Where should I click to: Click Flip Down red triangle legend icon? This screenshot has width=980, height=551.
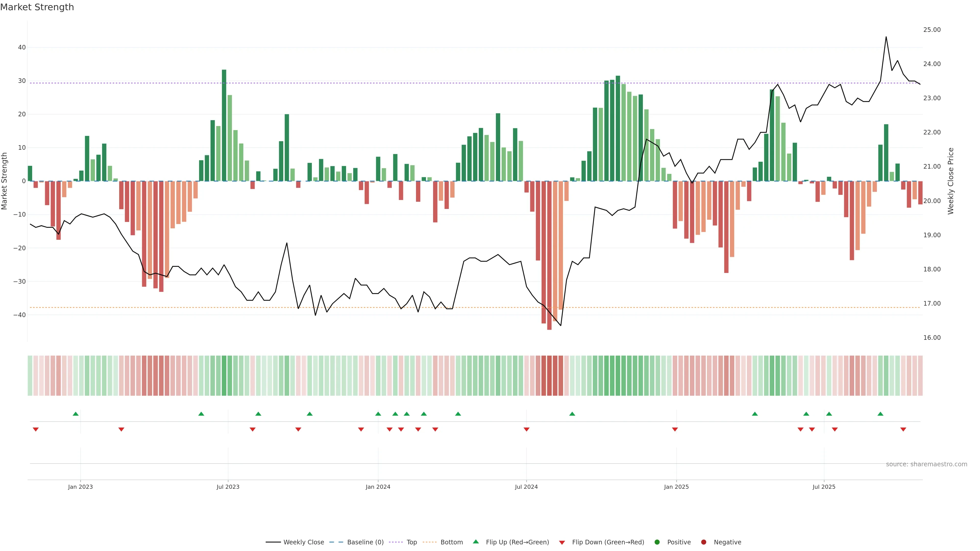(x=562, y=543)
